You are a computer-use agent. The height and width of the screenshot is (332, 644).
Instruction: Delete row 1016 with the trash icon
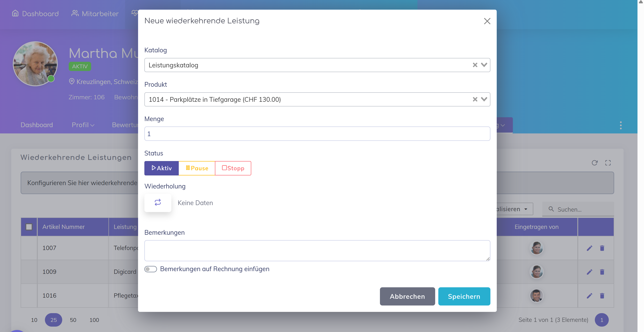tap(602, 296)
